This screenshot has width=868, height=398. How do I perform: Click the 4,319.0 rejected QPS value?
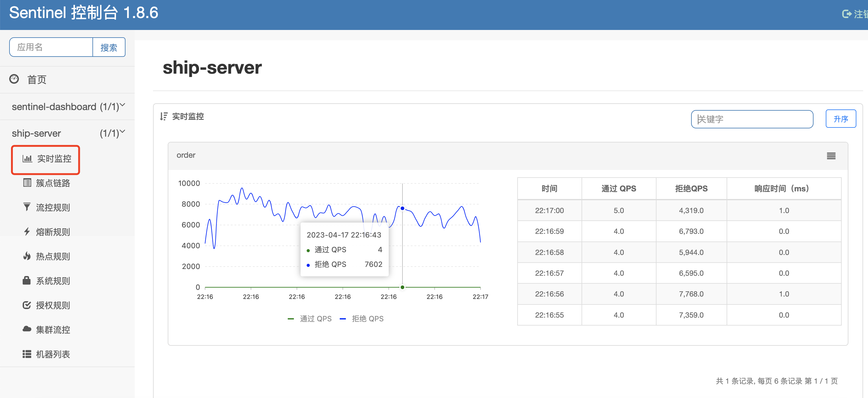691,210
